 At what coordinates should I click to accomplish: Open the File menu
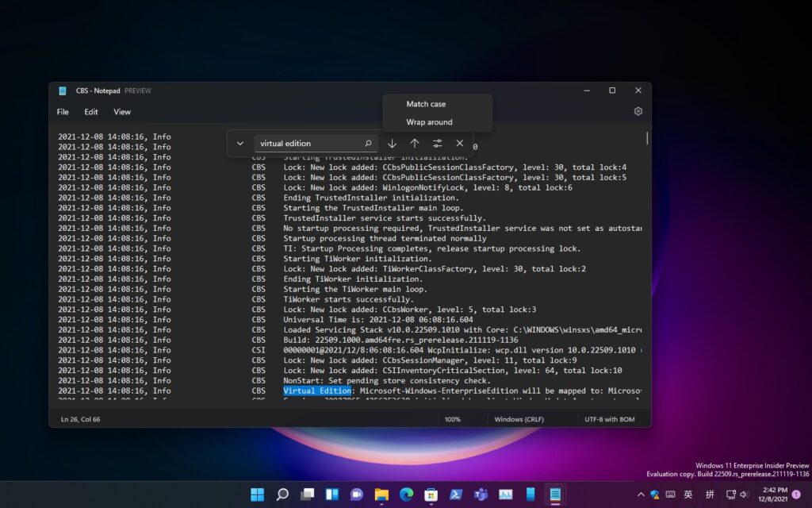pos(63,112)
